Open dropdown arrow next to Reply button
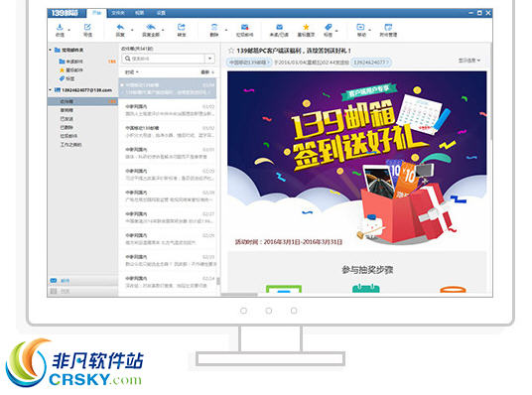532x395 pixels. pyautogui.click(x=132, y=30)
